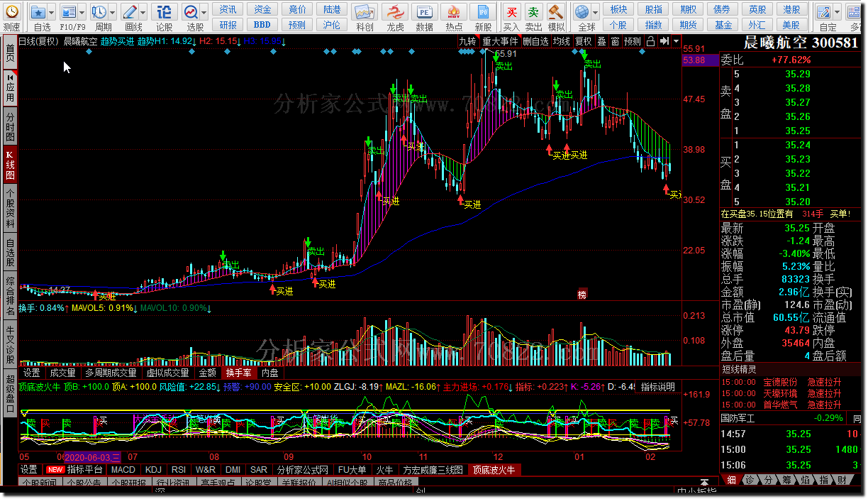Open the 全球 dropdown arrow
868x499 pixels.
pyautogui.click(x=596, y=13)
